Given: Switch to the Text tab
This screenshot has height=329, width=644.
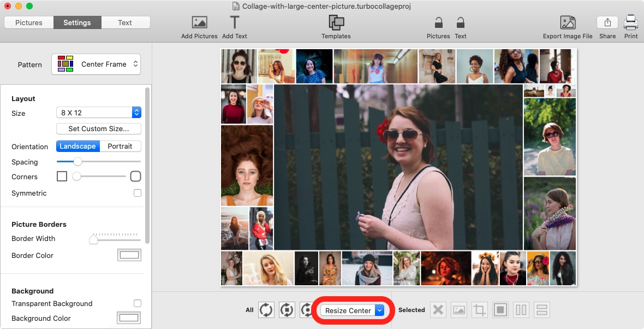Looking at the screenshot, I should coord(125,22).
